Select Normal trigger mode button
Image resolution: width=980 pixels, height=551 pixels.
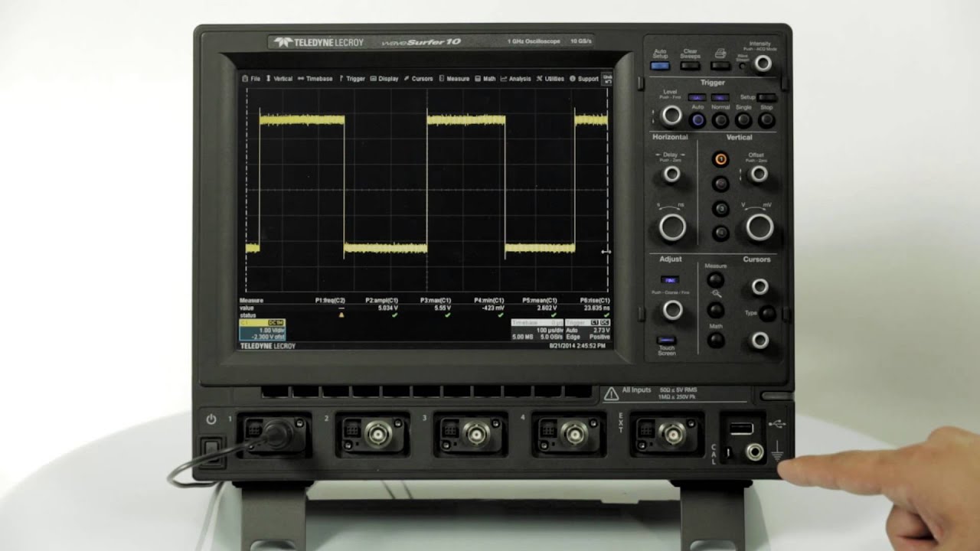coord(720,120)
